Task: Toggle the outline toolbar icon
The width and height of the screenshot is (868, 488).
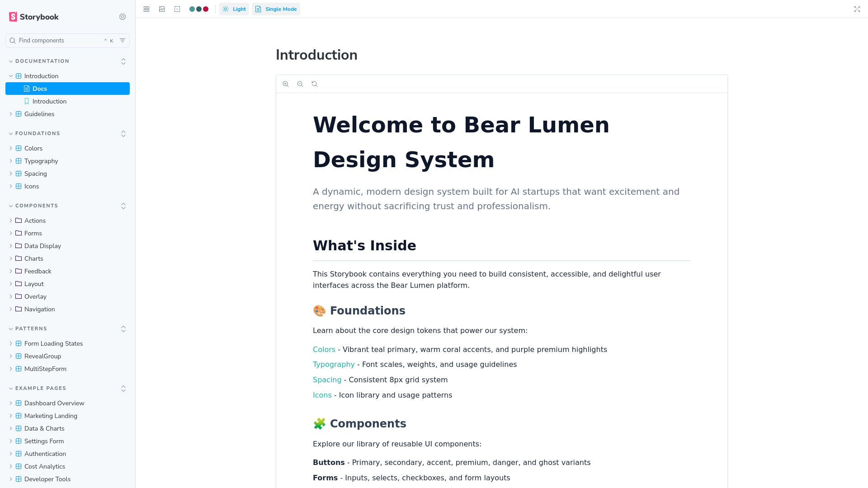Action: (177, 9)
